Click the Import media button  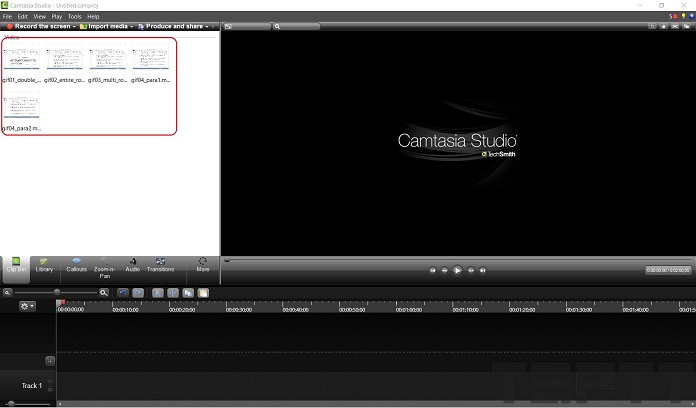point(104,26)
